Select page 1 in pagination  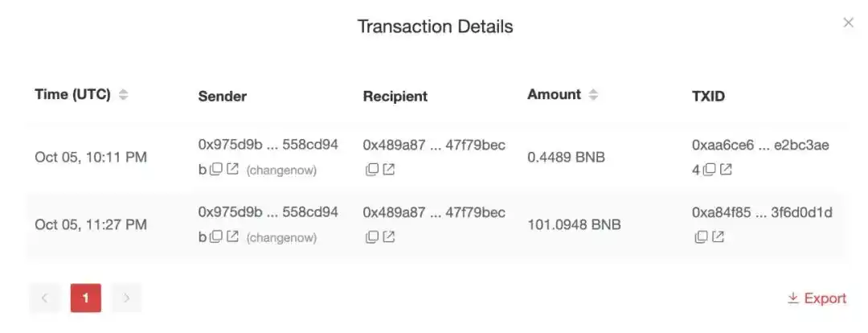[x=86, y=298]
